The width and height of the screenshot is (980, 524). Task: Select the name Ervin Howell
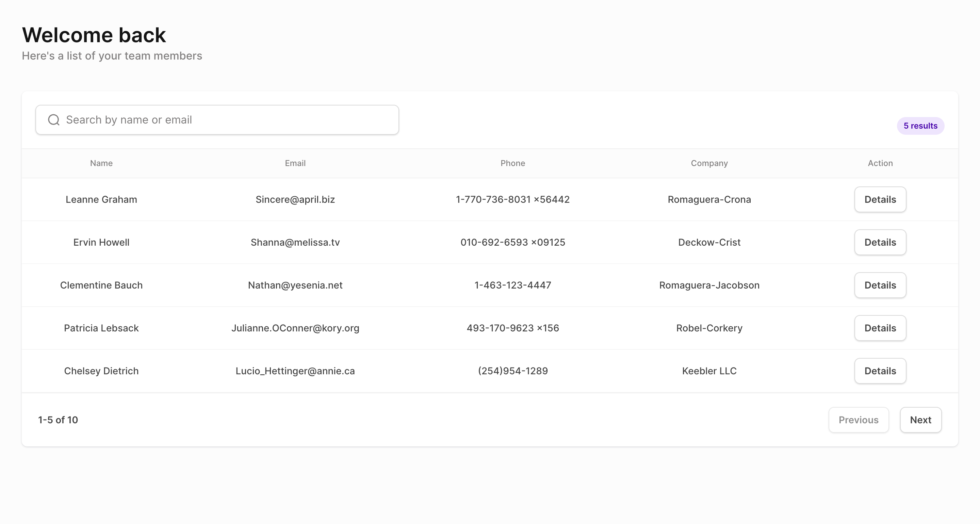(101, 242)
